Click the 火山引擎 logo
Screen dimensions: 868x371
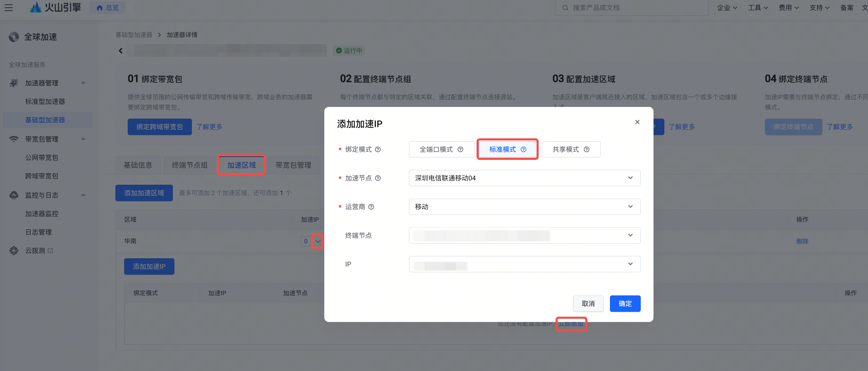click(x=55, y=7)
